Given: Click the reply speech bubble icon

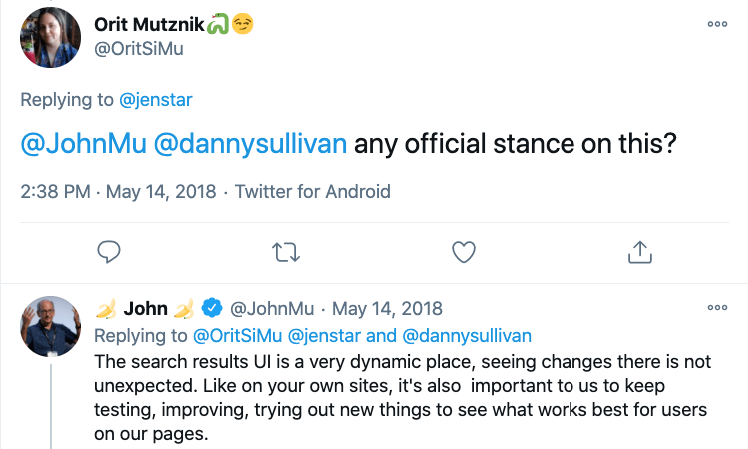Looking at the screenshot, I should [x=111, y=253].
